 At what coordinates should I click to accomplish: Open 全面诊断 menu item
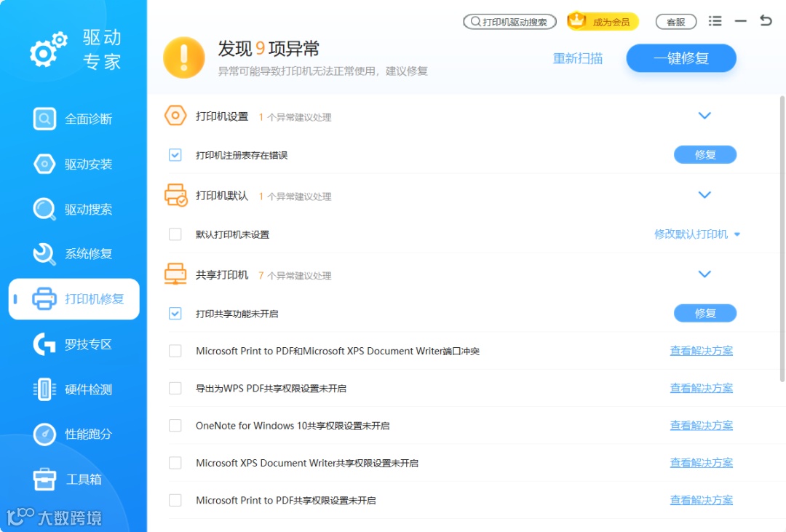[73, 119]
